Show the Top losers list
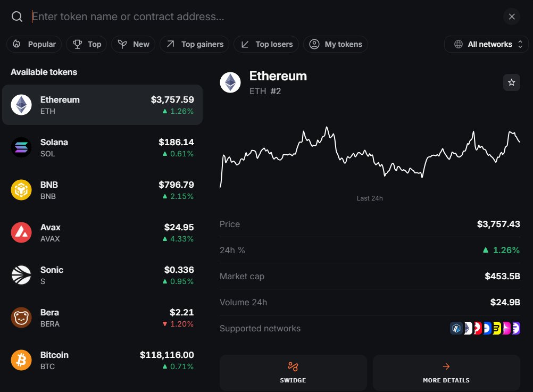This screenshot has height=392, width=533. [x=266, y=44]
